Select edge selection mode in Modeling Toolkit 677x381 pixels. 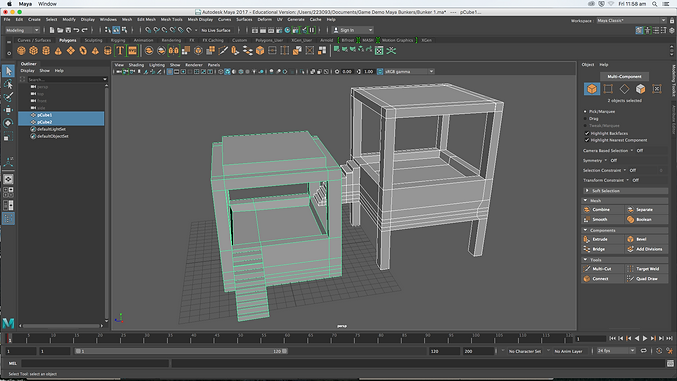coord(624,89)
